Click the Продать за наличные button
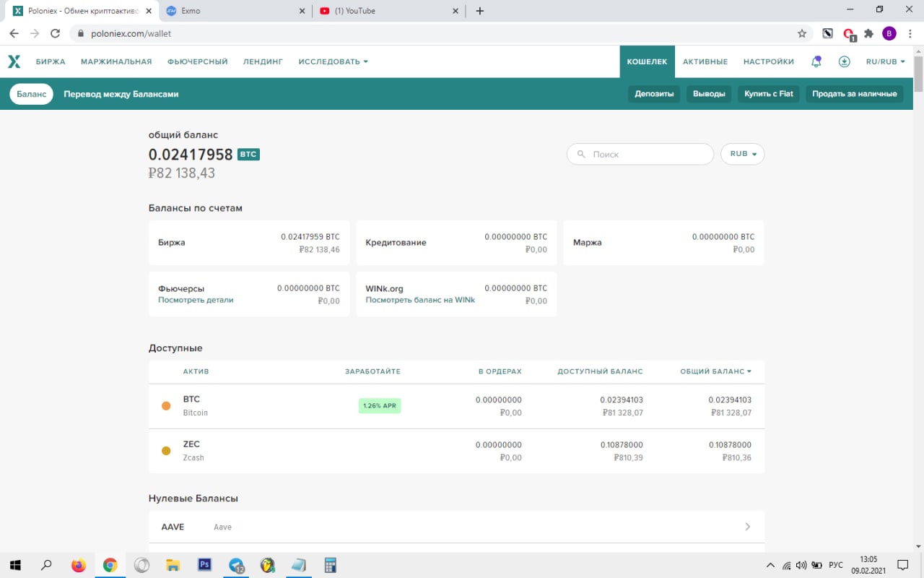This screenshot has height=578, width=924. click(x=855, y=94)
